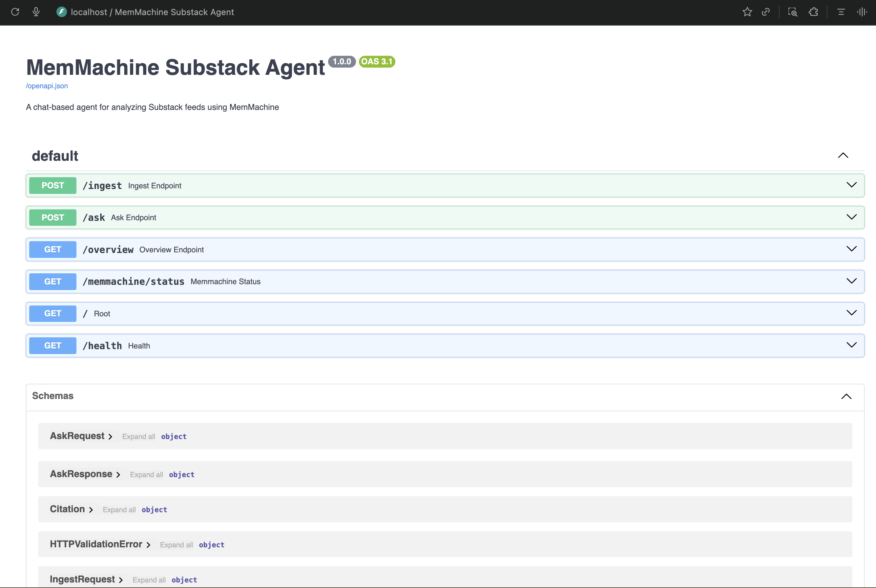Screen dimensions: 876x588
Task: Click Expand all next to AskResponse
Action: tap(146, 474)
